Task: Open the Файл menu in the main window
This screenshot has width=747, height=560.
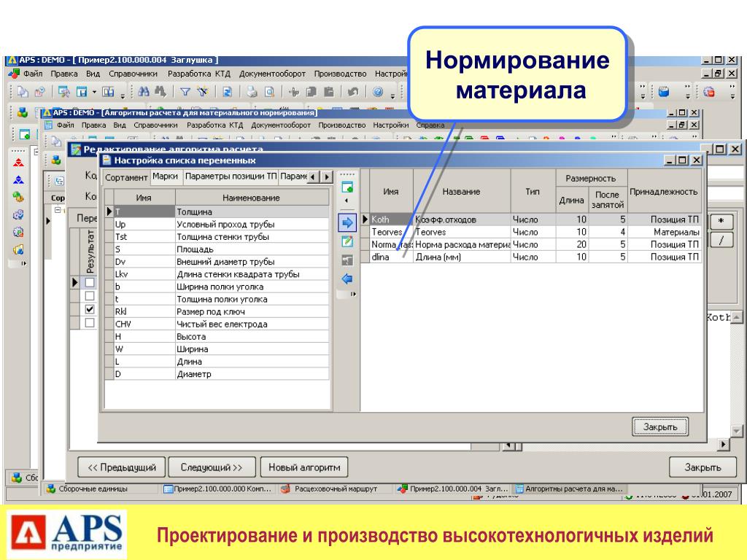Action: (x=33, y=74)
